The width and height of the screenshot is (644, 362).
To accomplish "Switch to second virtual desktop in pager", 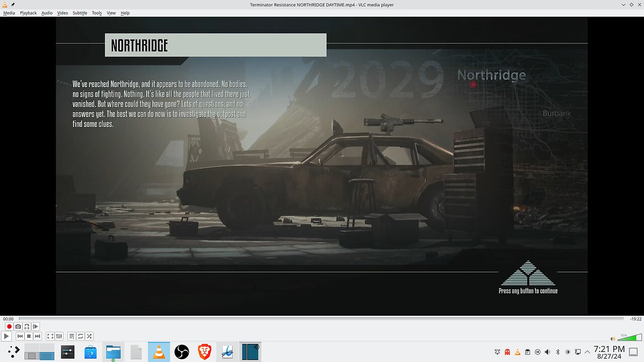I will [47, 351].
